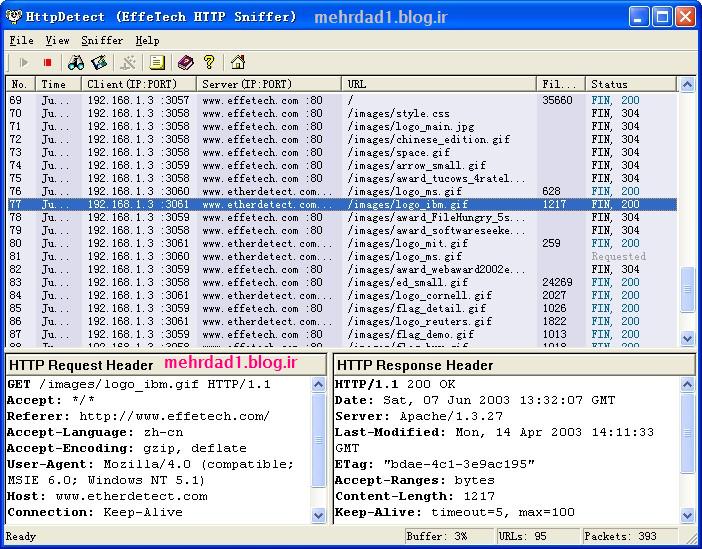The height and width of the screenshot is (549, 702).
Task: Click the Host: www.etherdetect.com line
Action: coord(107,497)
